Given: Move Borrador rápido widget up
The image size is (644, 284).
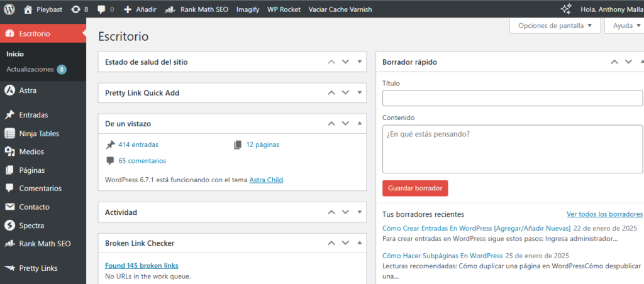Looking at the screenshot, I should [614, 62].
